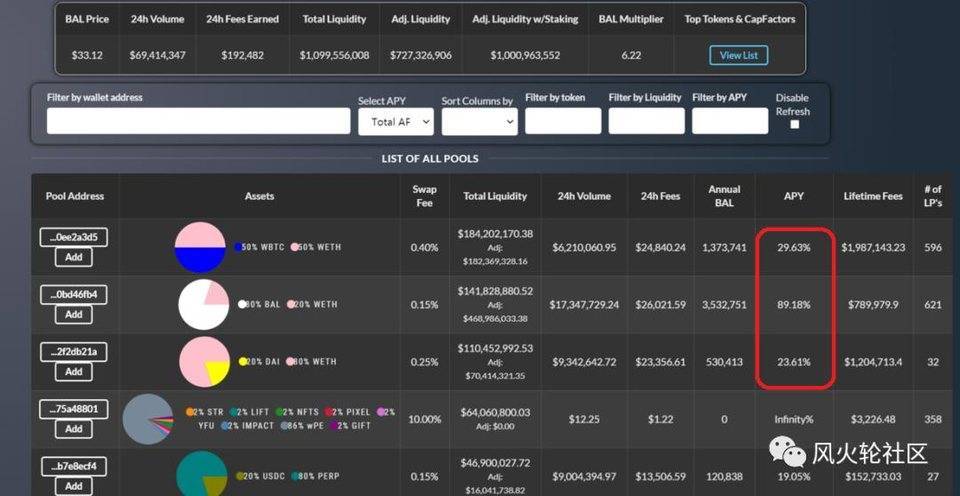Open pool address ...2f2db21a
The height and width of the screenshot is (496, 960).
(74, 352)
